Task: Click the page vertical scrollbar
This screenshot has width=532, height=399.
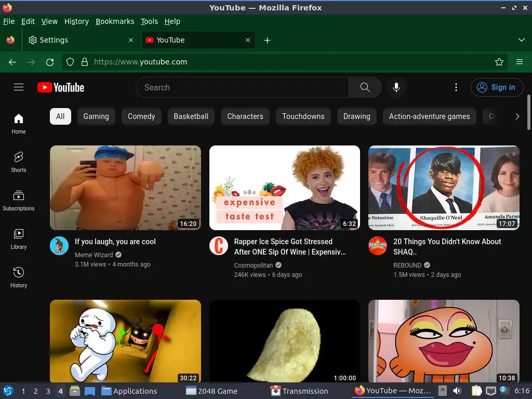Action: tap(529, 112)
